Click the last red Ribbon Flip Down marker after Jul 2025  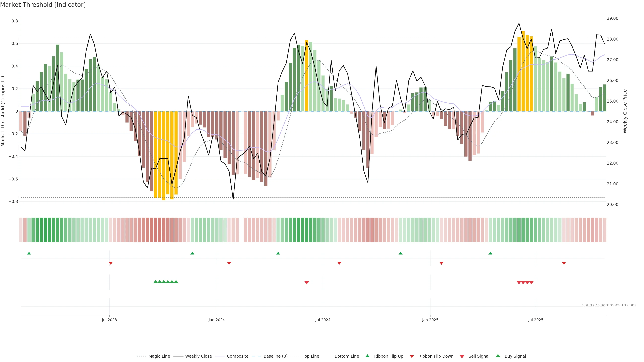(564, 263)
